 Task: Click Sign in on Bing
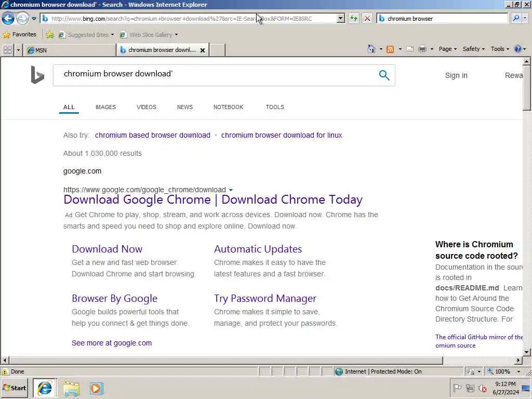click(x=456, y=75)
